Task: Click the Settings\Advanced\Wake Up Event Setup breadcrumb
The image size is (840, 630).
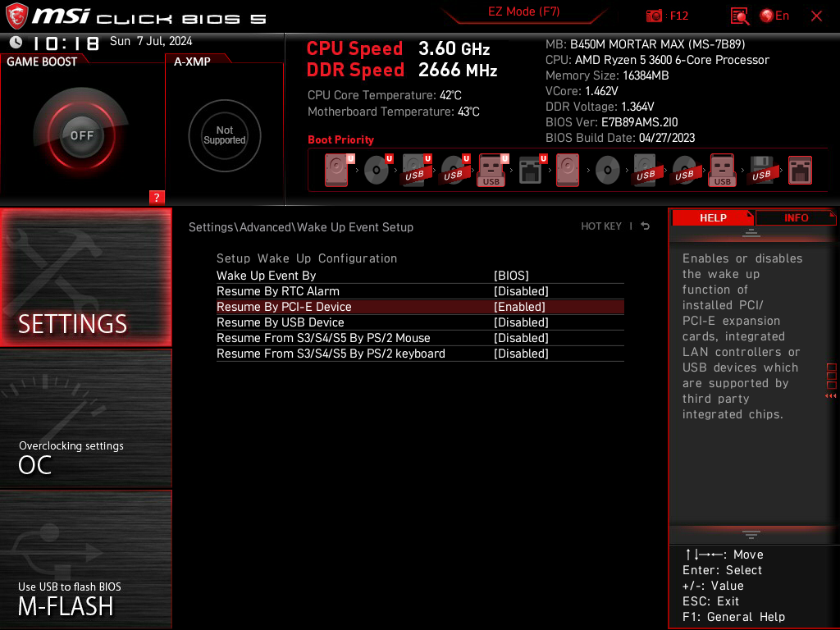Action: [300, 227]
